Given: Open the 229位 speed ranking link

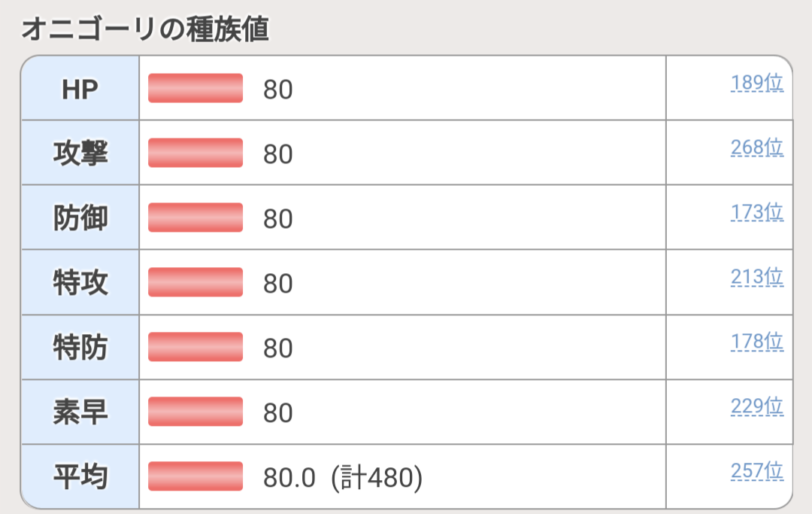Looking at the screenshot, I should click(756, 406).
